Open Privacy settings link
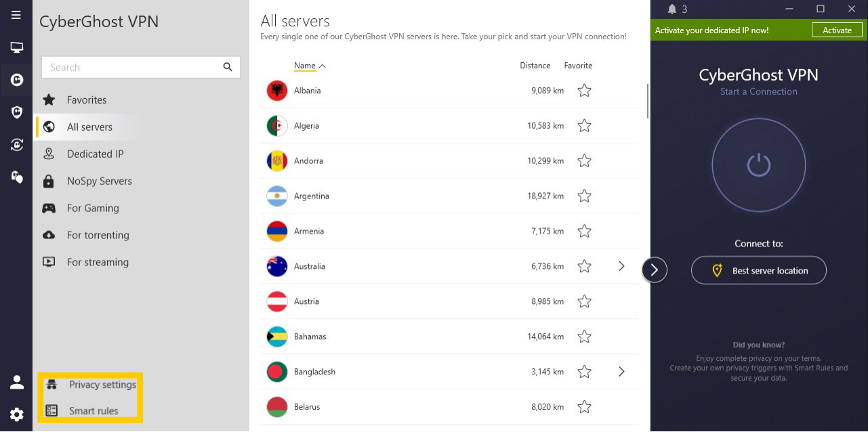Screen dimensions: 868x432 pyautogui.click(x=102, y=385)
